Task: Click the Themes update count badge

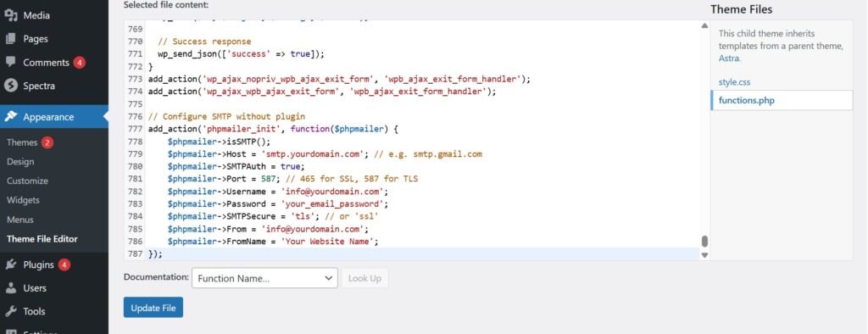Action: [x=47, y=142]
